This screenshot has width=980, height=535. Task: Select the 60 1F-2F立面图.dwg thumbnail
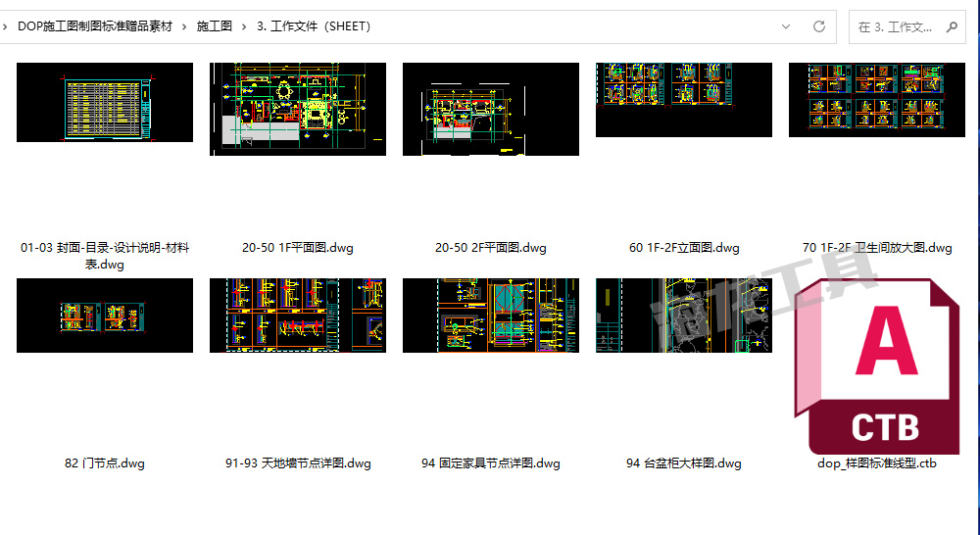pos(684,100)
